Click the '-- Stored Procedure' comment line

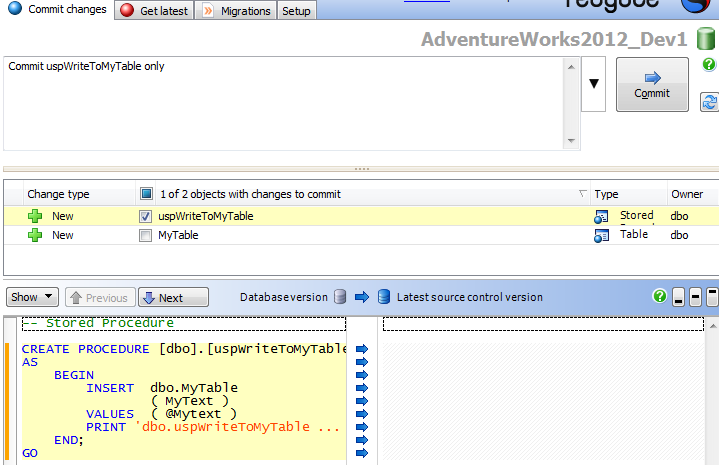98,323
